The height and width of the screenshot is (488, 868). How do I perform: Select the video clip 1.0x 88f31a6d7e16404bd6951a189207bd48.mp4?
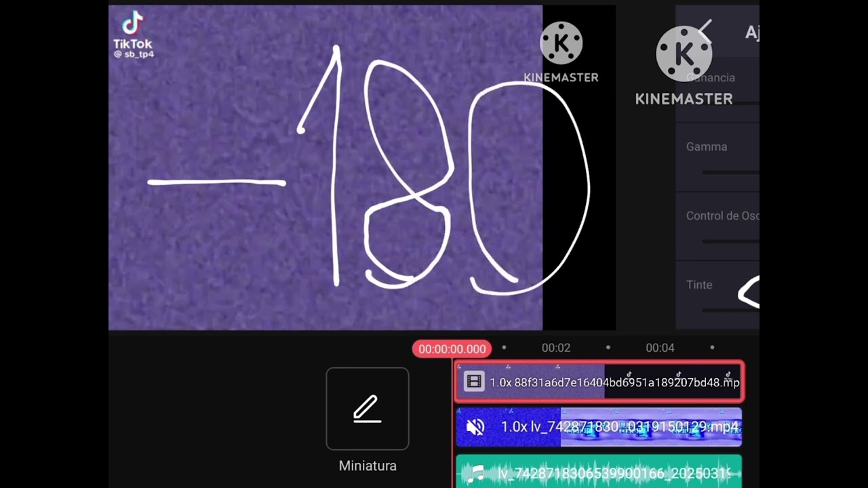(x=599, y=382)
